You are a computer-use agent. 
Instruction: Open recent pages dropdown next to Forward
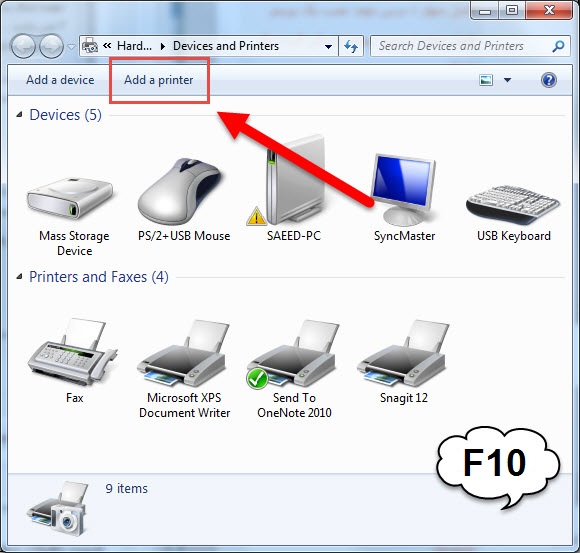pyautogui.click(x=71, y=47)
